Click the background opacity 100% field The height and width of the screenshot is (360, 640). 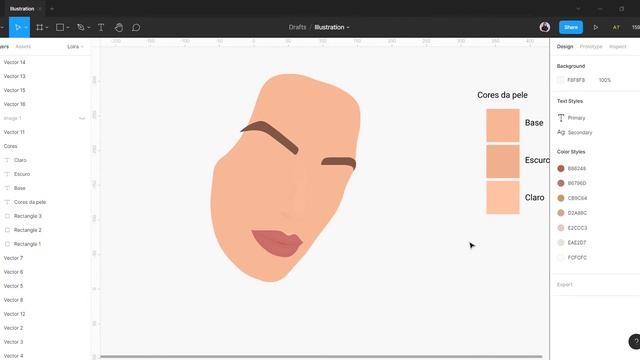pyautogui.click(x=605, y=80)
